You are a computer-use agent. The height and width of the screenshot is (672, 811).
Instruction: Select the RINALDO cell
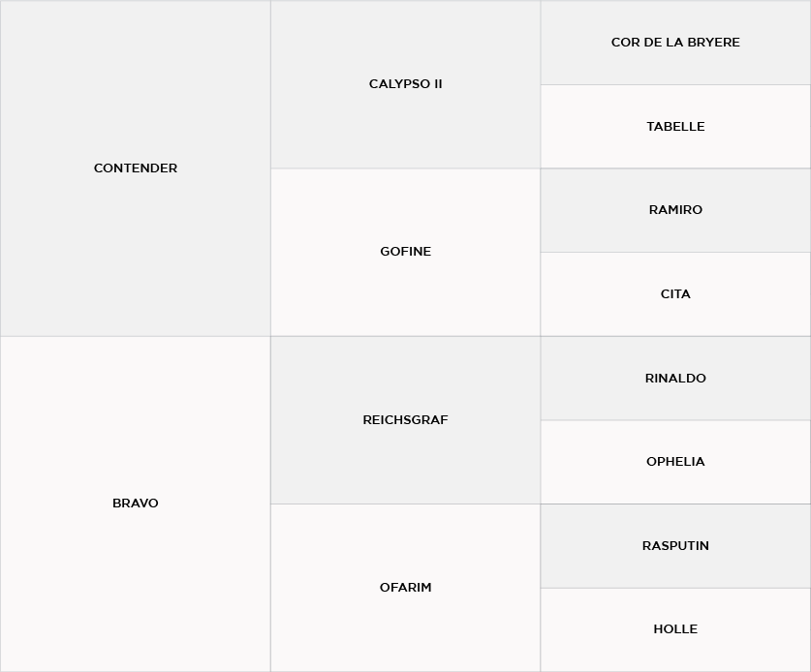675,379
